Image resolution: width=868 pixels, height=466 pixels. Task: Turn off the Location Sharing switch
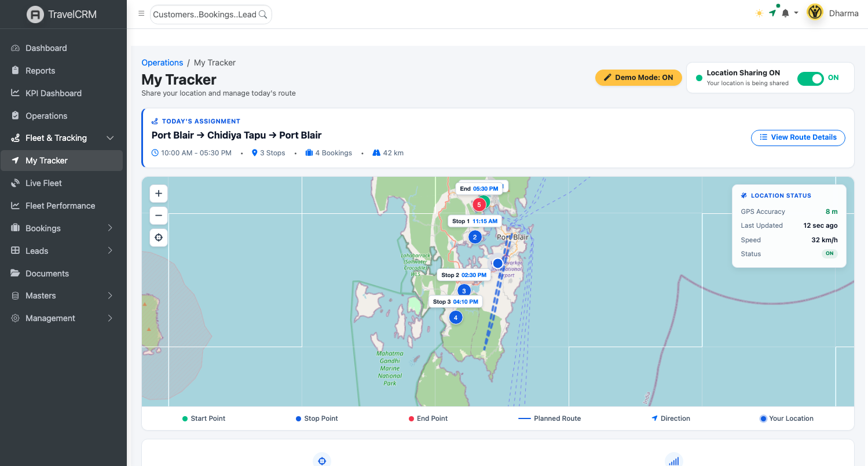coord(810,78)
